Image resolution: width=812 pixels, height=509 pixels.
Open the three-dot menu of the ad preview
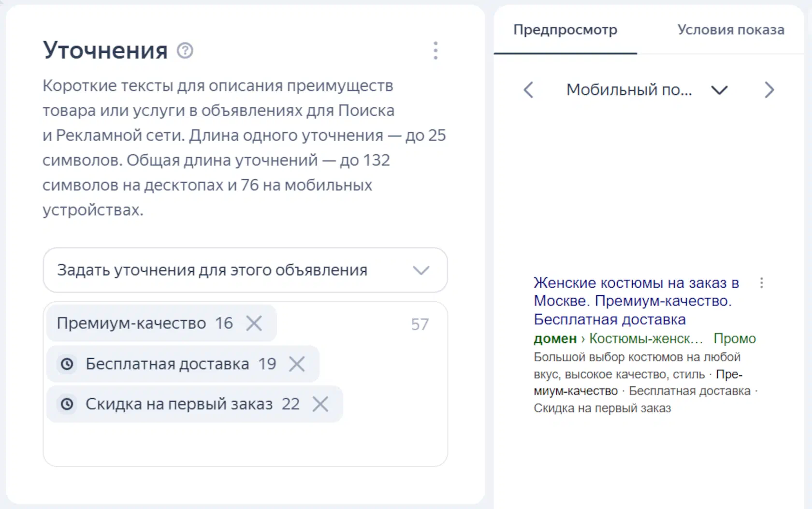coord(762,283)
